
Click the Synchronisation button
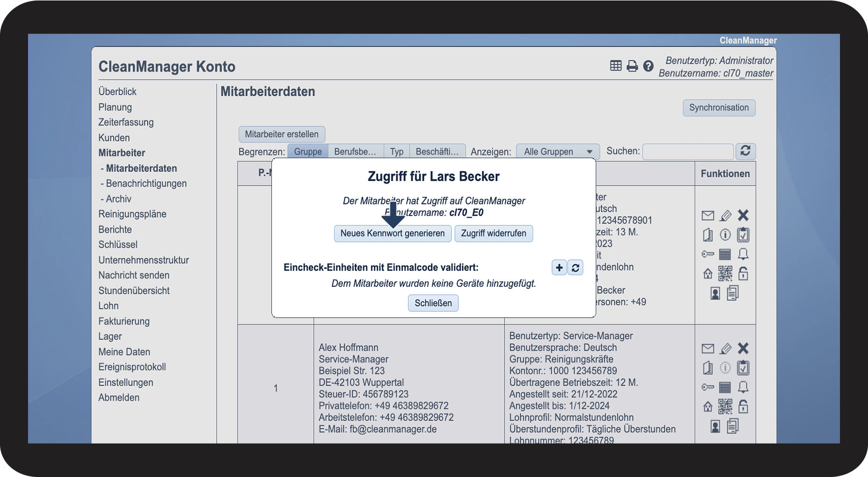tap(719, 108)
